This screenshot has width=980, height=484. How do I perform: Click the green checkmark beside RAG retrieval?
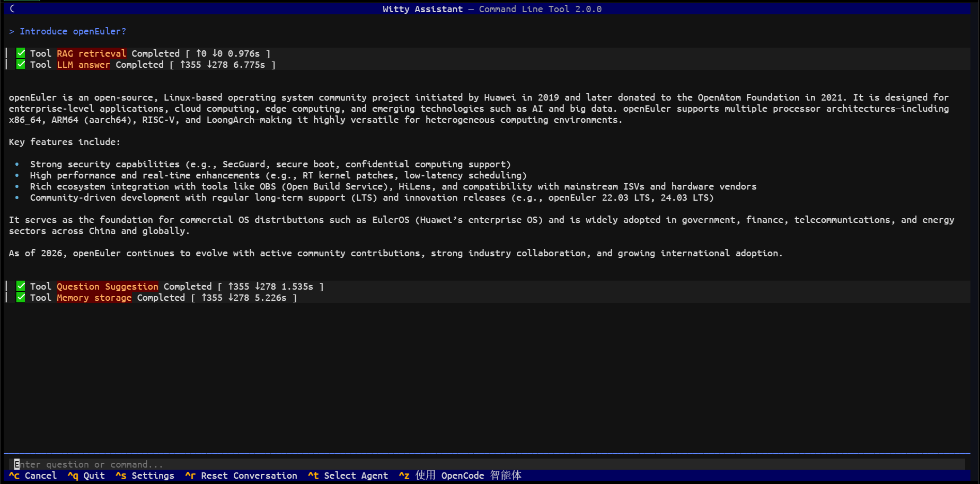[x=21, y=53]
